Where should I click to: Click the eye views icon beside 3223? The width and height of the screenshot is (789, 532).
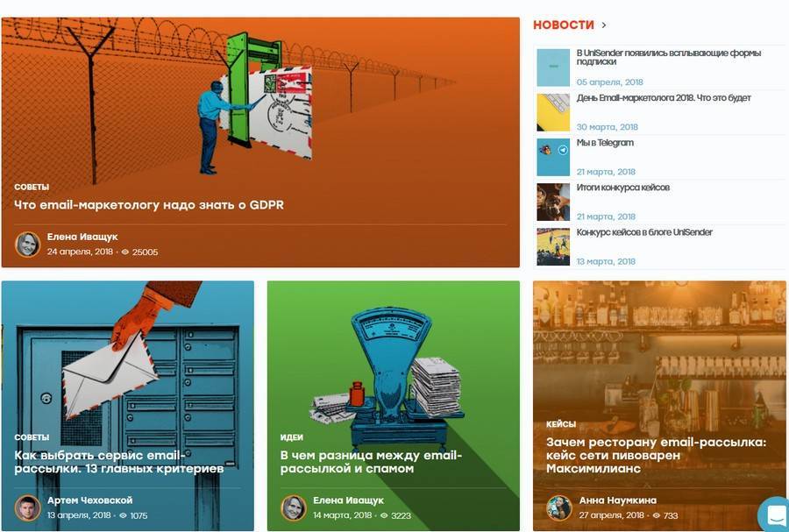(x=385, y=515)
